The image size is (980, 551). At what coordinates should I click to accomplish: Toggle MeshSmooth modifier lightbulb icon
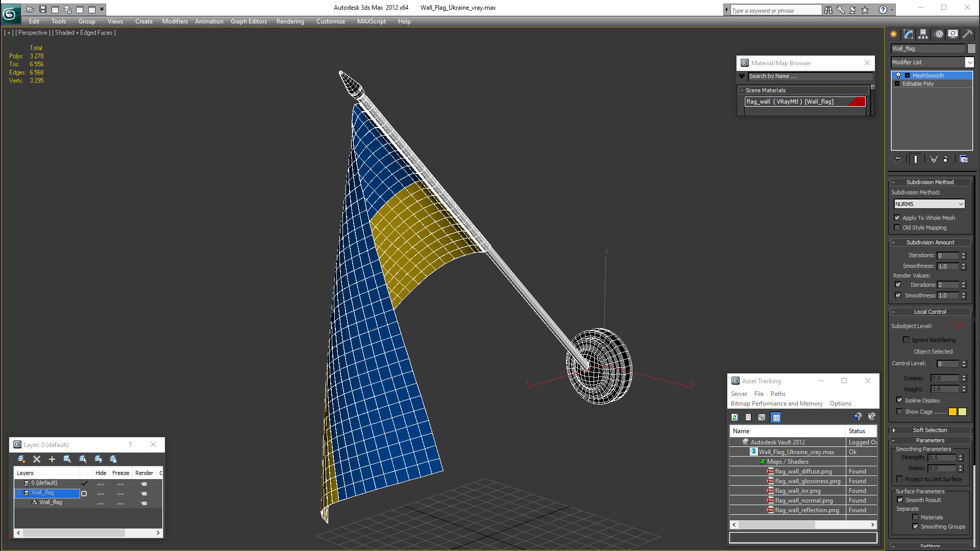coord(898,76)
